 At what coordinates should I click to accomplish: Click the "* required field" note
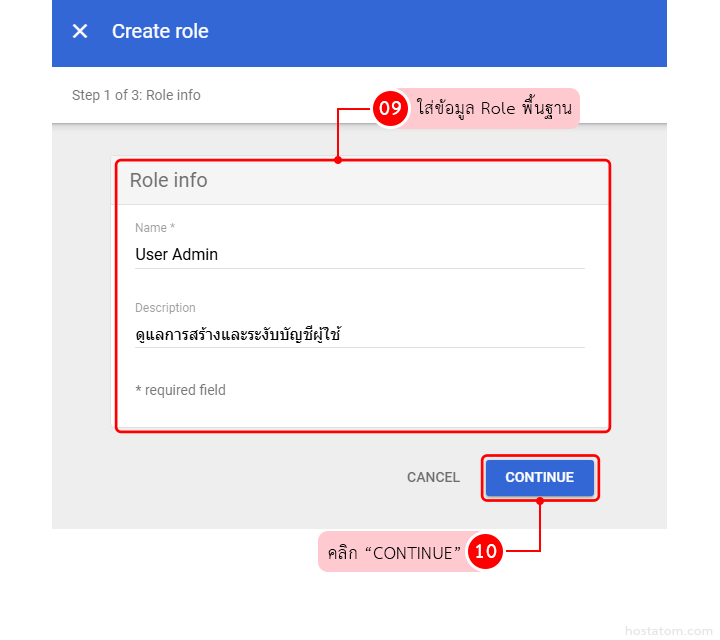tap(180, 390)
